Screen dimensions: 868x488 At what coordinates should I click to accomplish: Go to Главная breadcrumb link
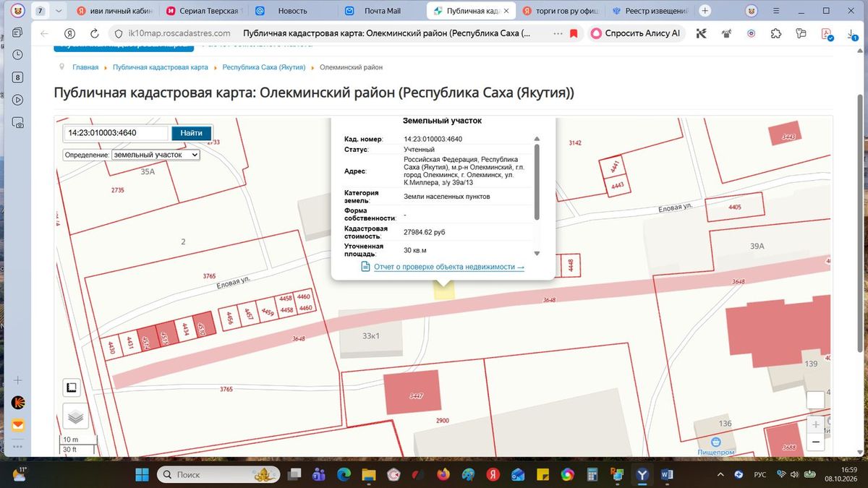(85, 67)
